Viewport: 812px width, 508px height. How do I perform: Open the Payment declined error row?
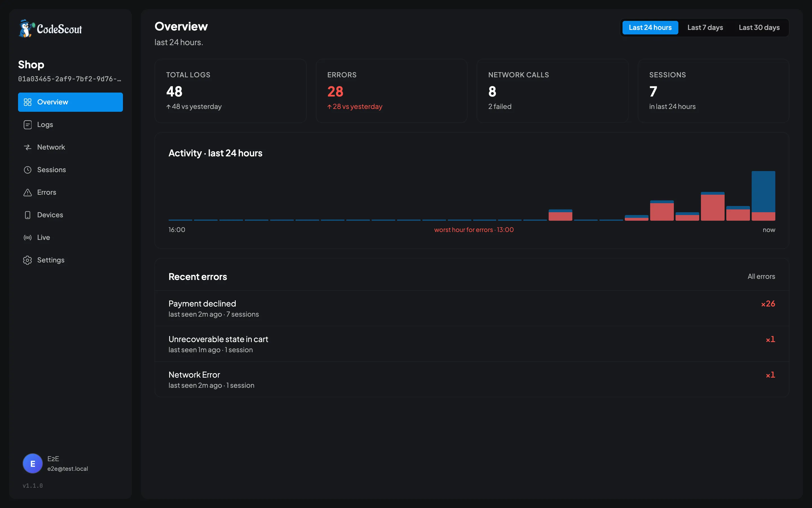[472, 308]
